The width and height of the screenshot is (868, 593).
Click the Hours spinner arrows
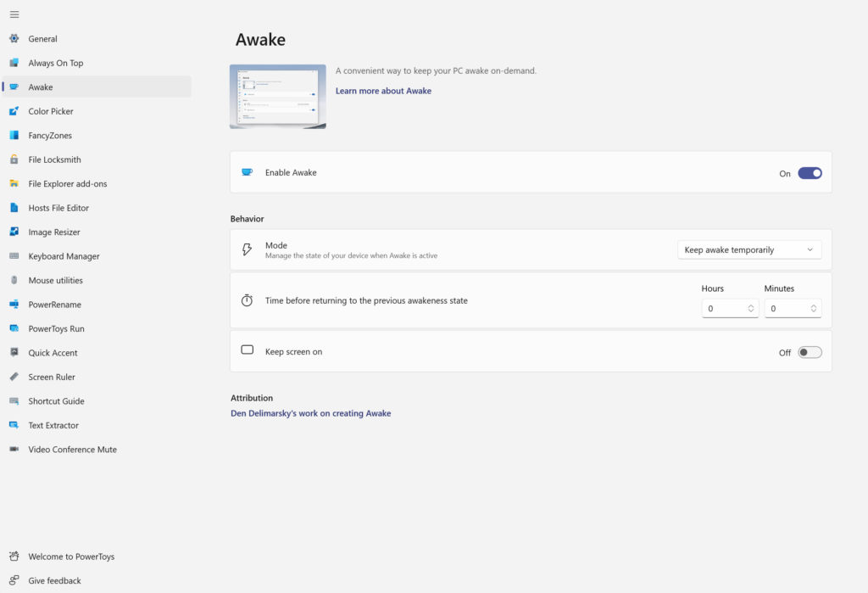751,309
